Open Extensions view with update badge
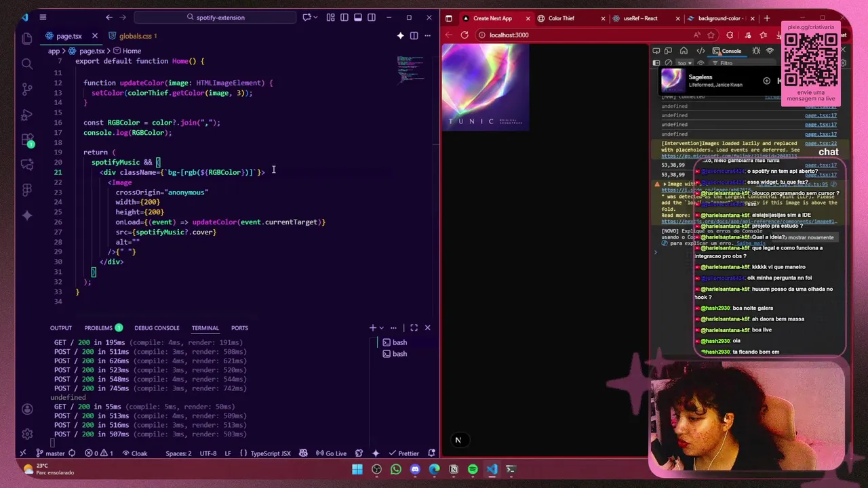This screenshot has height=488, width=868. [x=27, y=140]
